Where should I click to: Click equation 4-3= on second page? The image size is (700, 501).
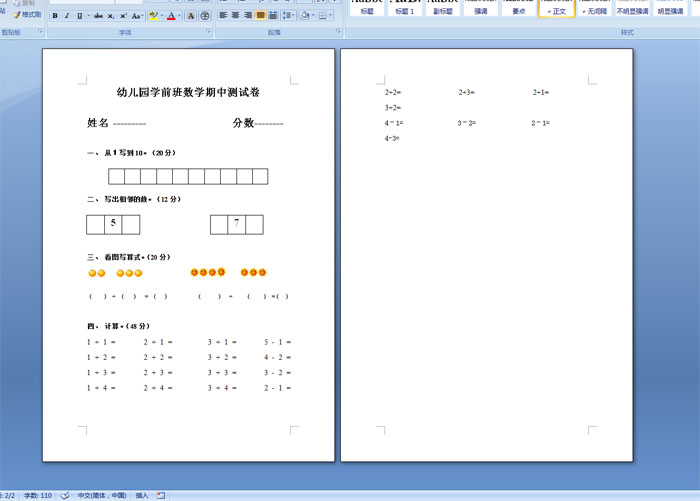pos(392,138)
